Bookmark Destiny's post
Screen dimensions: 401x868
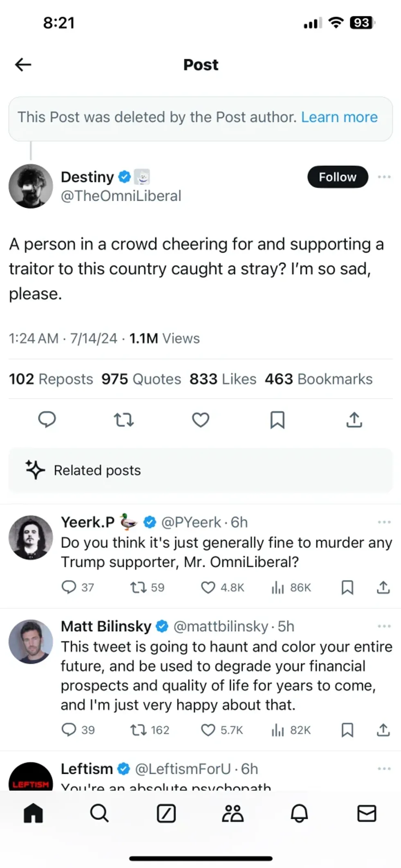pyautogui.click(x=277, y=420)
